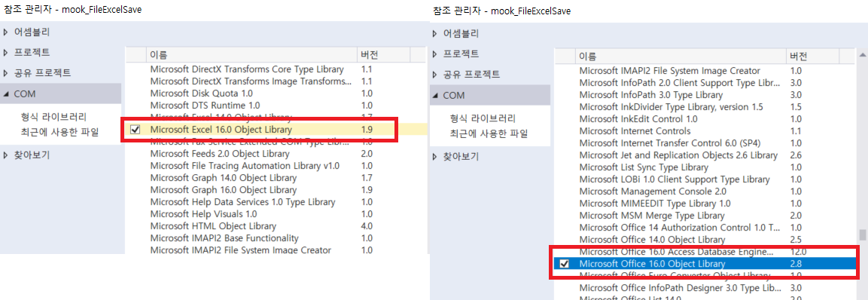The height and width of the screenshot is (300, 868).
Task: Select Microsoft Internet Transfer Control 6.0 (SP4)
Action: tap(670, 143)
